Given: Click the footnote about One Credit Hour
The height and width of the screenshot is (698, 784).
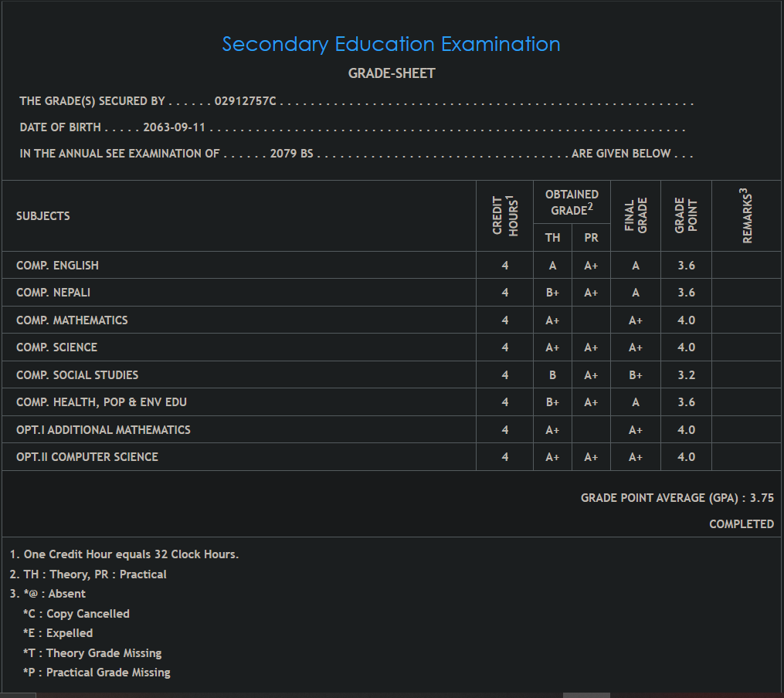Looking at the screenshot, I should click(124, 554).
